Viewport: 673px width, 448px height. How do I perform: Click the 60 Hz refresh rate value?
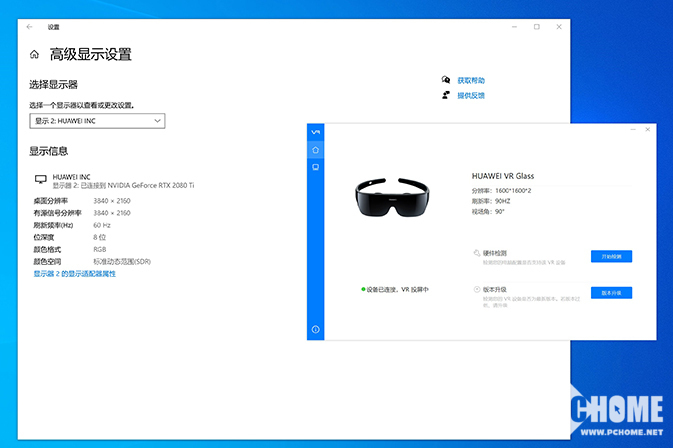coord(102,225)
